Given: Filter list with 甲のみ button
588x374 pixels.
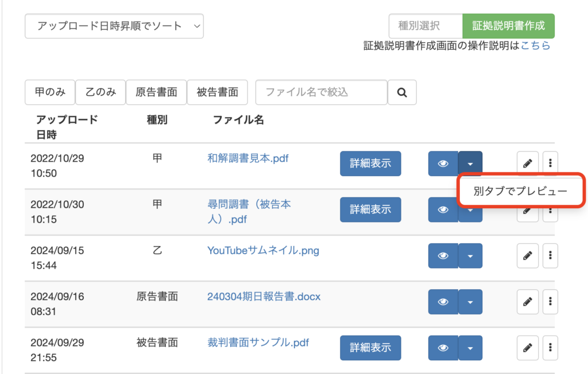Looking at the screenshot, I should (50, 92).
